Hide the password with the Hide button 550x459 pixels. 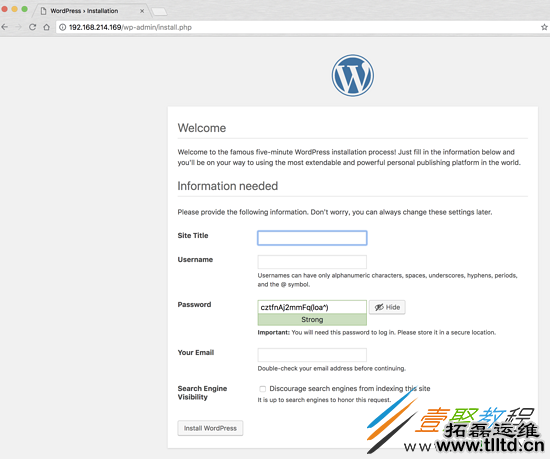pyautogui.click(x=387, y=307)
